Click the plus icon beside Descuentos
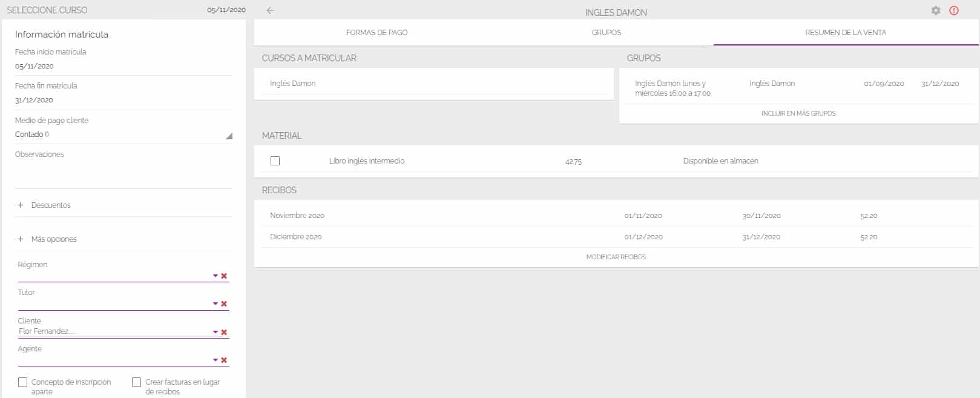This screenshot has height=398, width=980. pyautogui.click(x=21, y=205)
